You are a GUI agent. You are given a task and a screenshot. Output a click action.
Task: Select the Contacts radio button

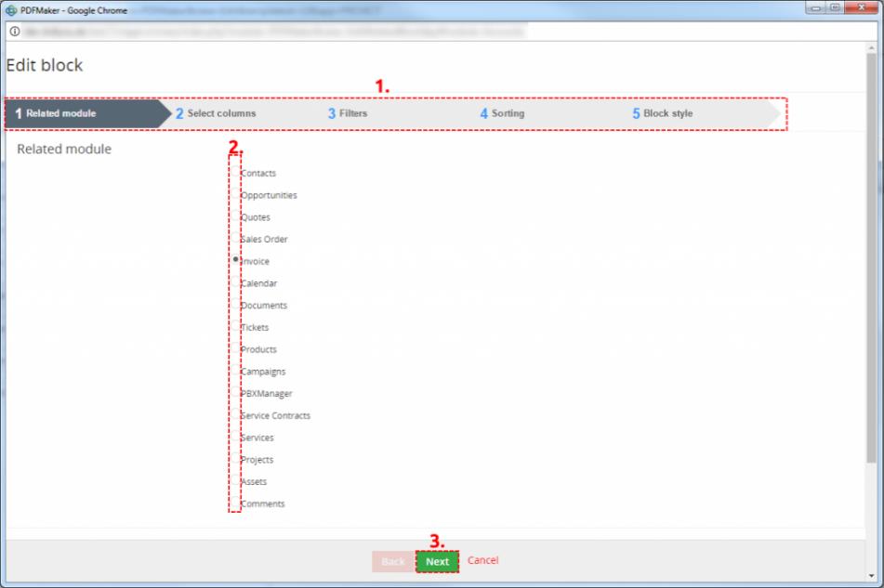tap(236, 174)
